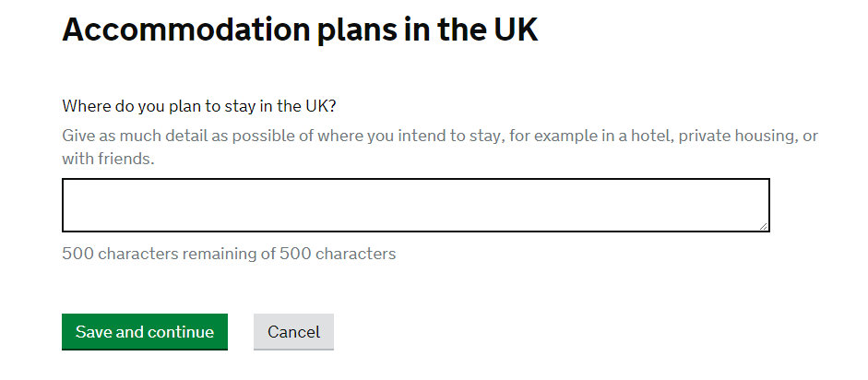Click the hint text about giving detail
Image resolution: width=868 pixels, height=380 pixels.
tap(440, 137)
